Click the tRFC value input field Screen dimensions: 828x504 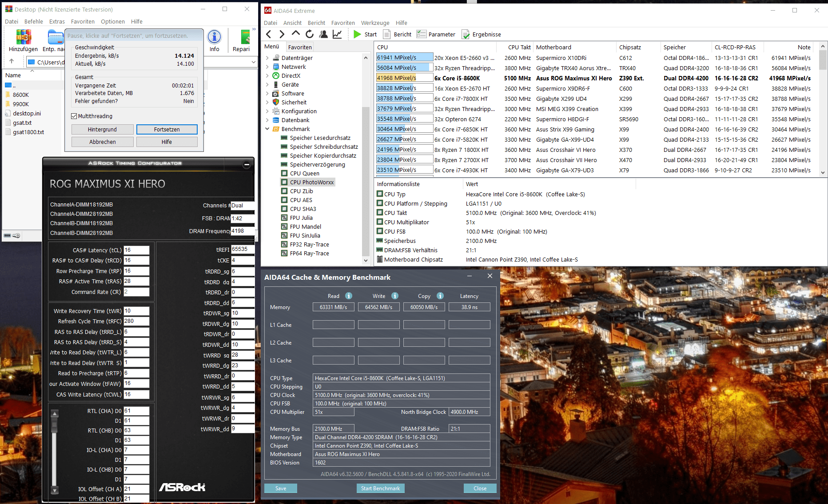click(x=136, y=321)
